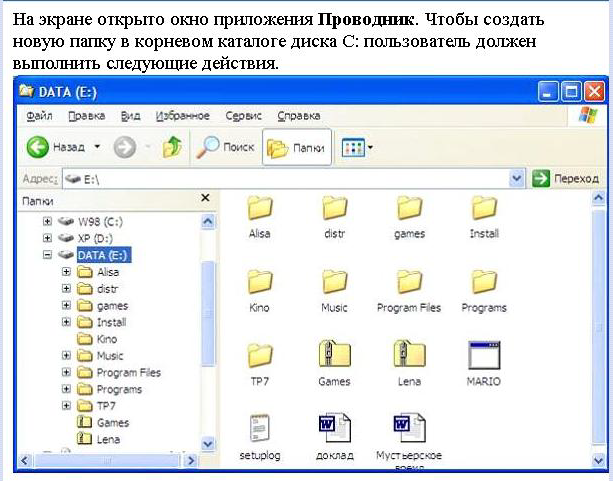Expand the W98 (C:) drive node
613x481 pixels.
click(x=47, y=221)
